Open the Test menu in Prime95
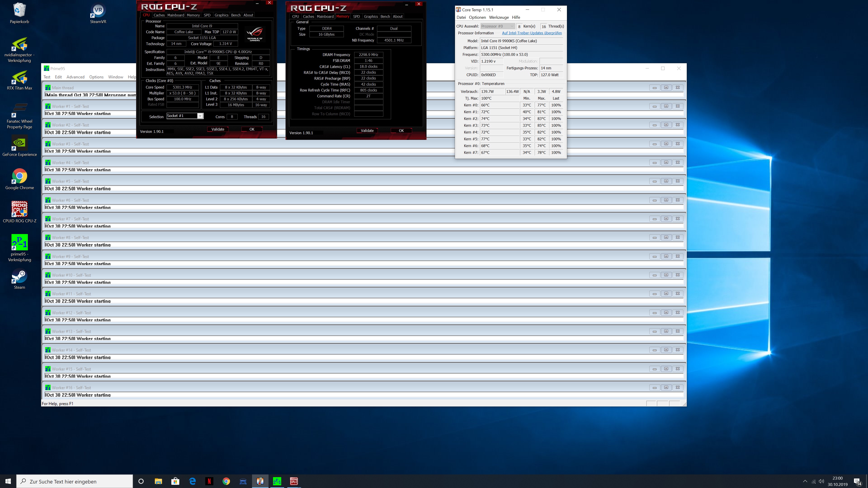Viewport: 868px width, 488px height. [47, 77]
